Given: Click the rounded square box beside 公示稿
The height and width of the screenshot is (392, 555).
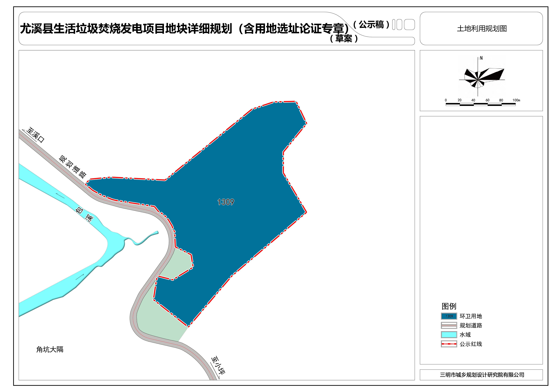Looking at the screenshot, I should 409,25.
